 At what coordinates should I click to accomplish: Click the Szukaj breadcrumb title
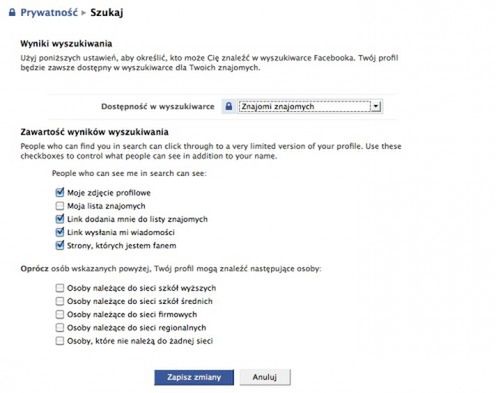[107, 13]
